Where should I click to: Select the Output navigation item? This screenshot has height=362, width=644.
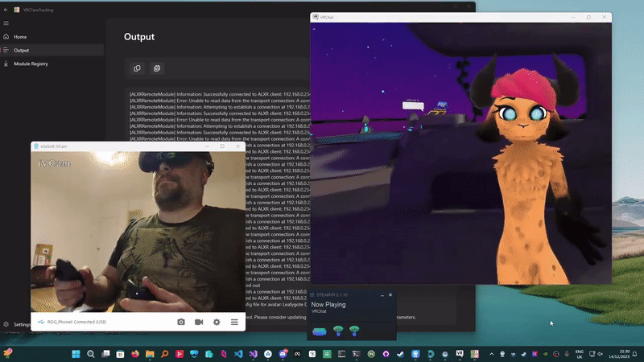22,50
